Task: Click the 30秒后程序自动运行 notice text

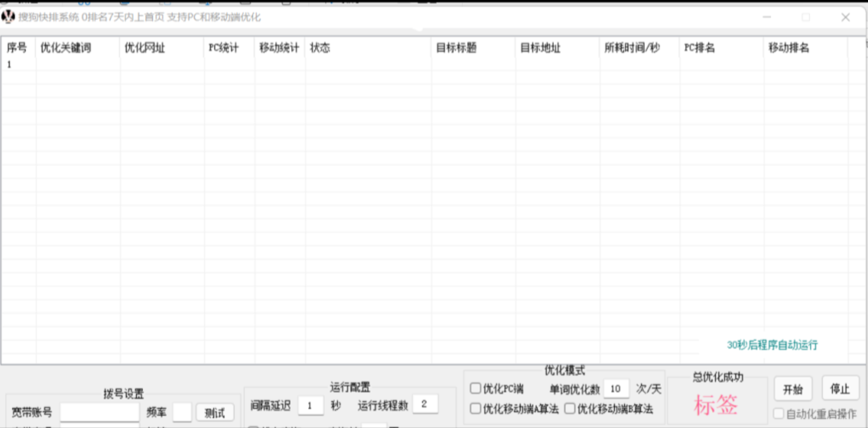Action: pyautogui.click(x=772, y=345)
